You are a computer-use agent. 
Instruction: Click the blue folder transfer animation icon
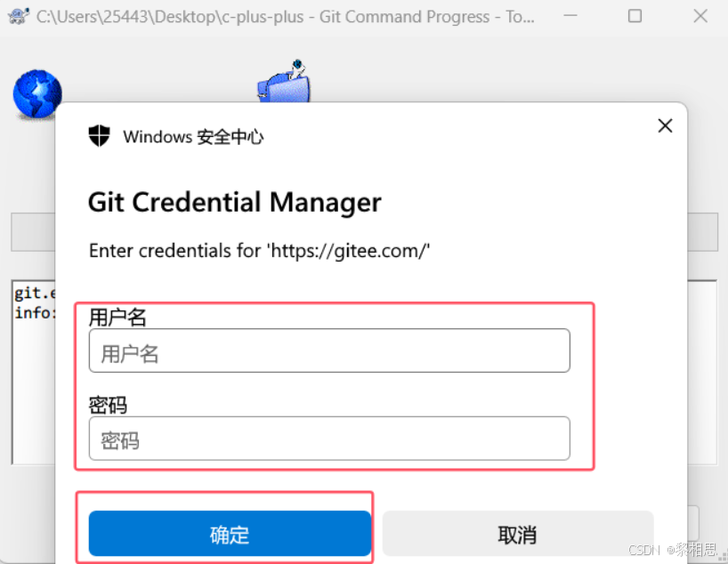[x=284, y=81]
